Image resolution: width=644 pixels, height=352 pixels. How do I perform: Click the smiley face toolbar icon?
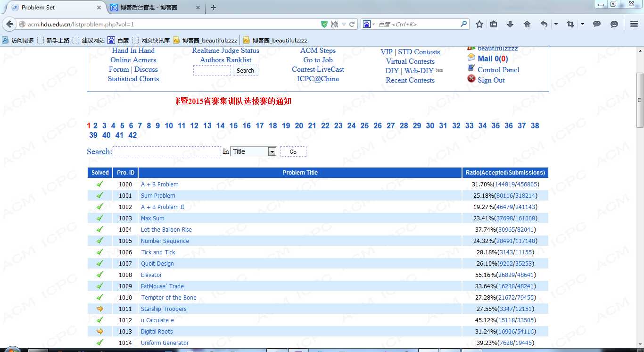(614, 24)
